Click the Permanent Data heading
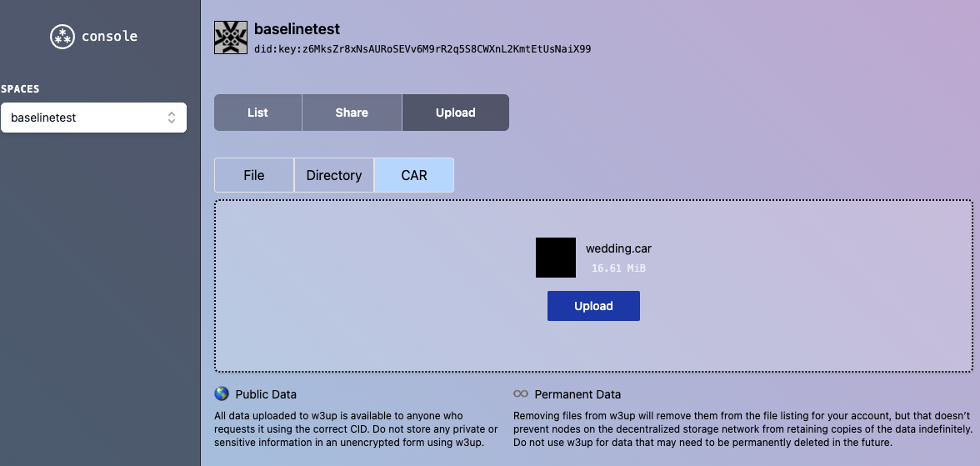 [577, 394]
